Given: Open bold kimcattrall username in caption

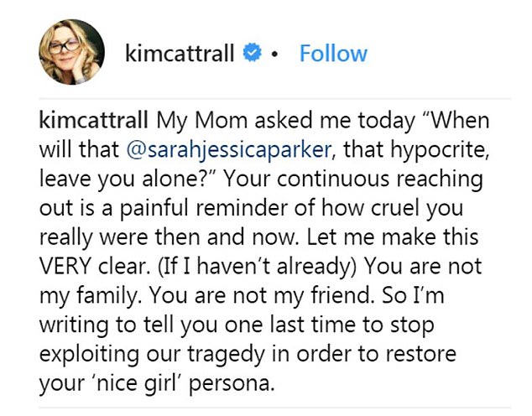Looking at the screenshot, I should (x=94, y=121).
